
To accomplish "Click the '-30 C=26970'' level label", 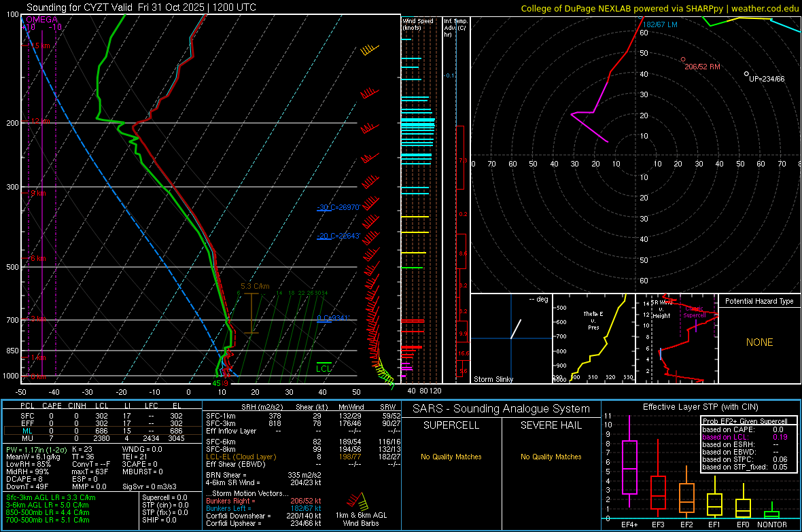I will [338, 207].
